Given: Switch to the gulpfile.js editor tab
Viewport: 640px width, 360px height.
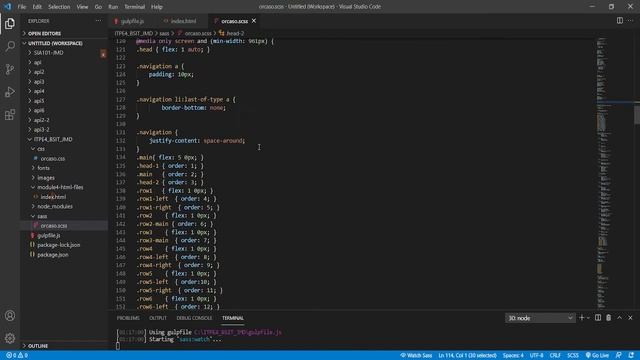Looking at the screenshot, I should pos(131,21).
